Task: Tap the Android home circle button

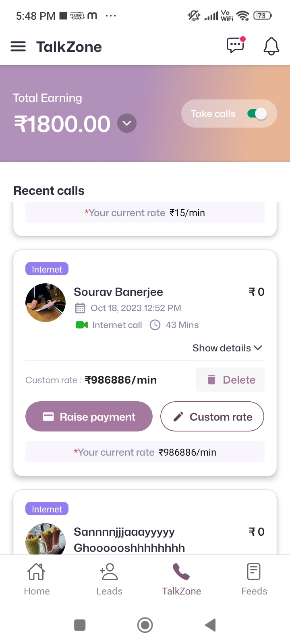Action: point(145,625)
